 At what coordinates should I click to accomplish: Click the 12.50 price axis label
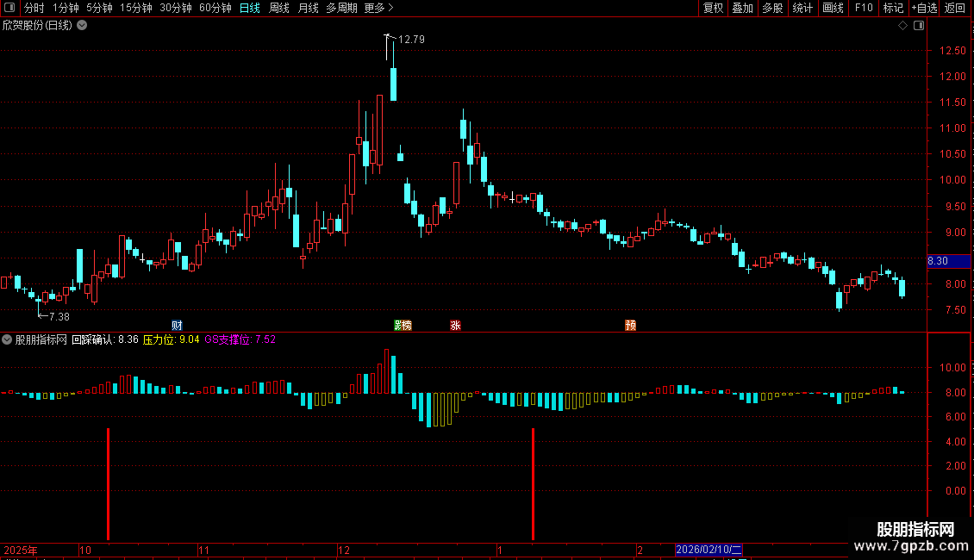[952, 50]
